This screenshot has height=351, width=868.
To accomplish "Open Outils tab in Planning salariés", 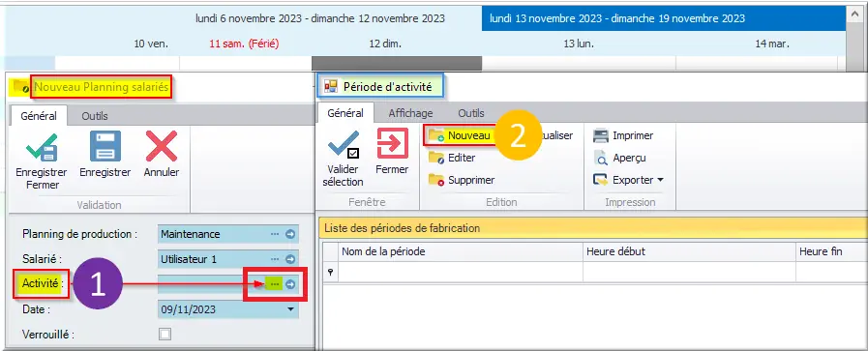I will [x=95, y=116].
